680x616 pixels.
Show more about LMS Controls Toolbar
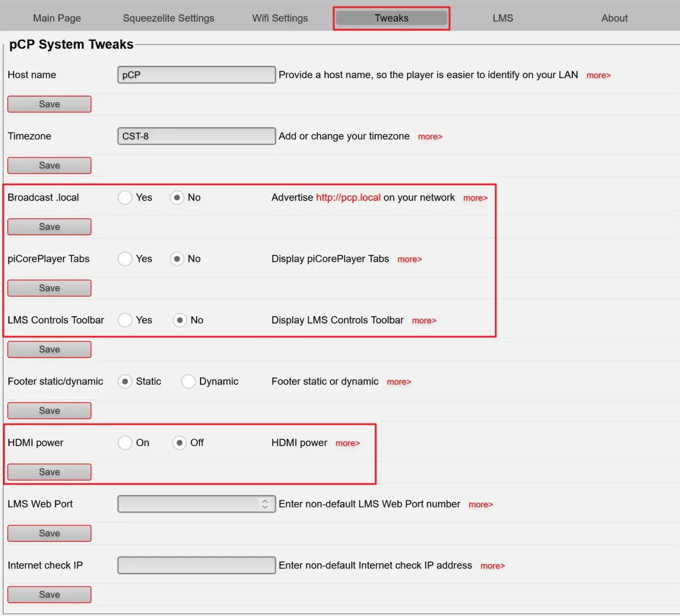point(424,320)
